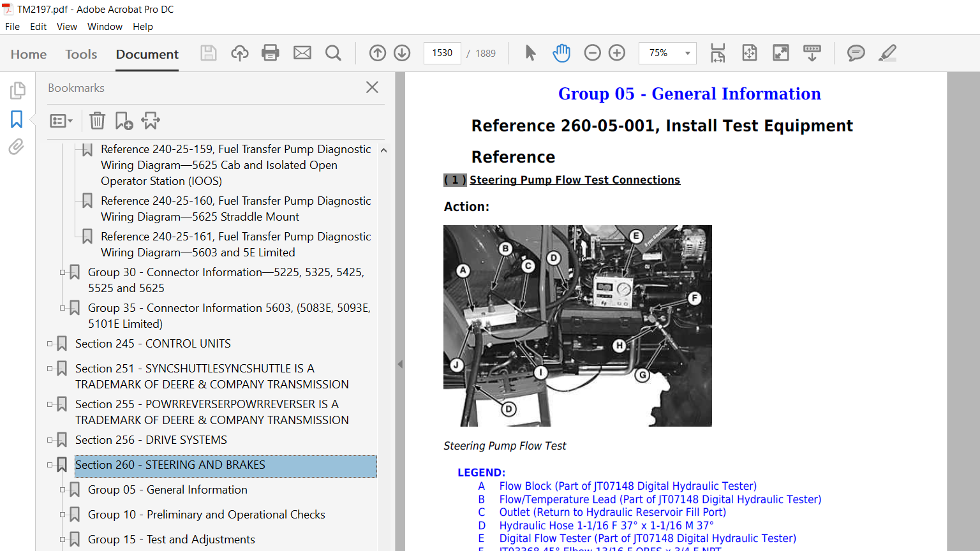This screenshot has width=980, height=551.
Task: Click Flow/Temperature Lead legend item B
Action: point(660,499)
